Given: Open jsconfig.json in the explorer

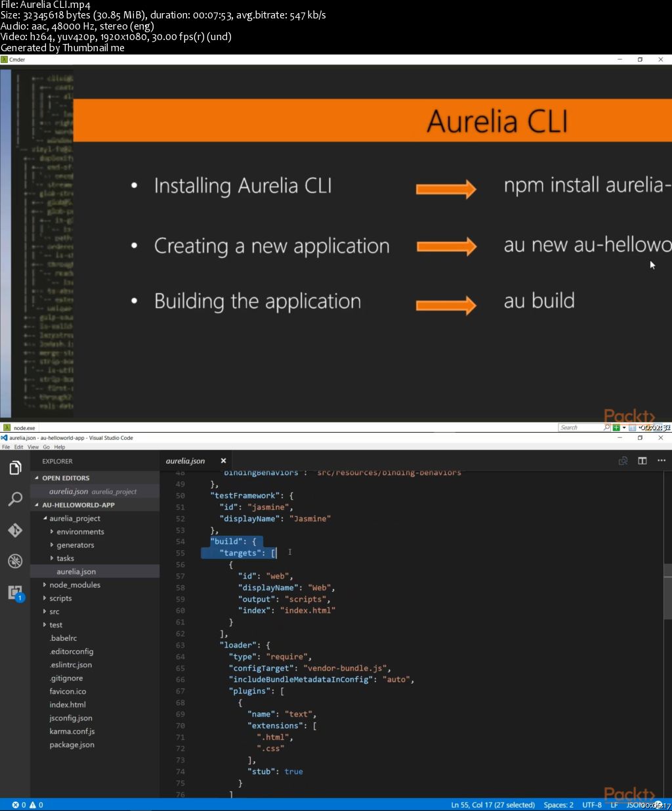Looking at the screenshot, I should [x=95, y=718].
